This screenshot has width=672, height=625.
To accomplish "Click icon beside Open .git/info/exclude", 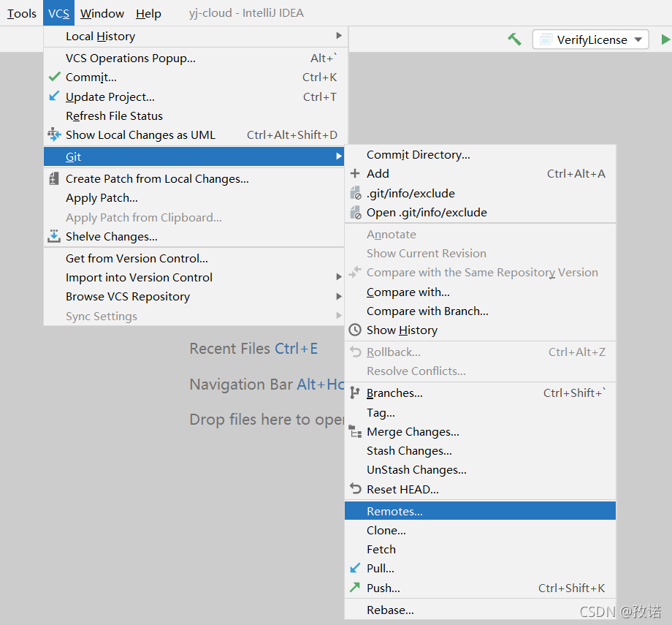I will coord(356,212).
